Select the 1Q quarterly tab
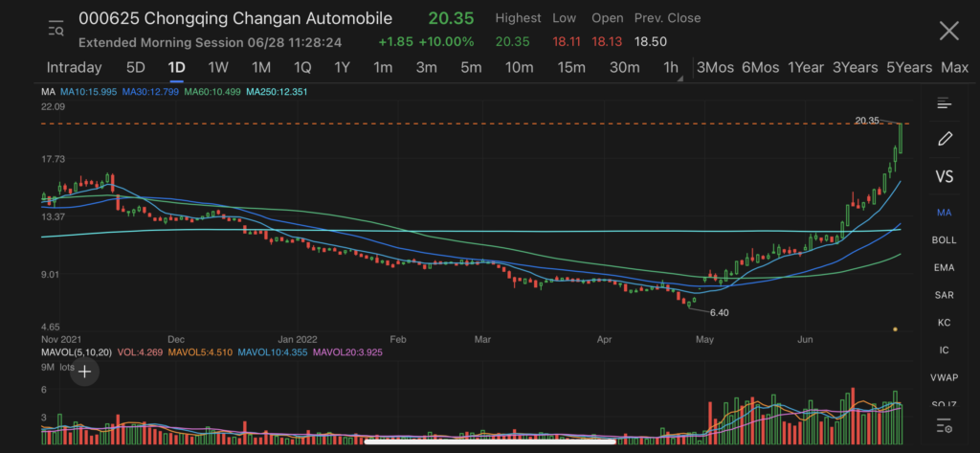 [x=302, y=68]
